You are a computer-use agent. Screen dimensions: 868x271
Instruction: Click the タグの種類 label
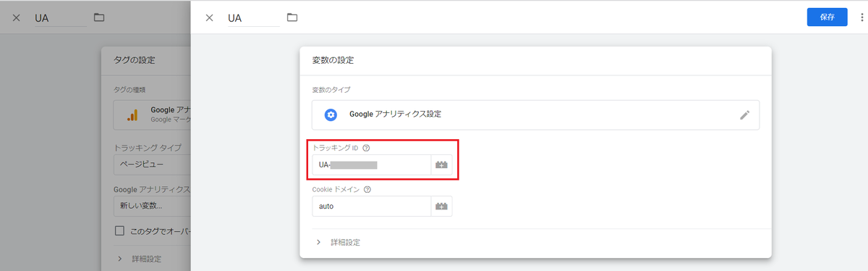129,90
